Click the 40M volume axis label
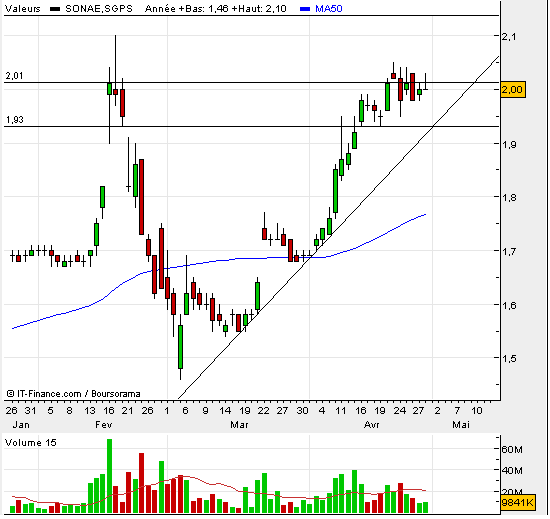Screen dimensions: 550x519 (x=512, y=470)
